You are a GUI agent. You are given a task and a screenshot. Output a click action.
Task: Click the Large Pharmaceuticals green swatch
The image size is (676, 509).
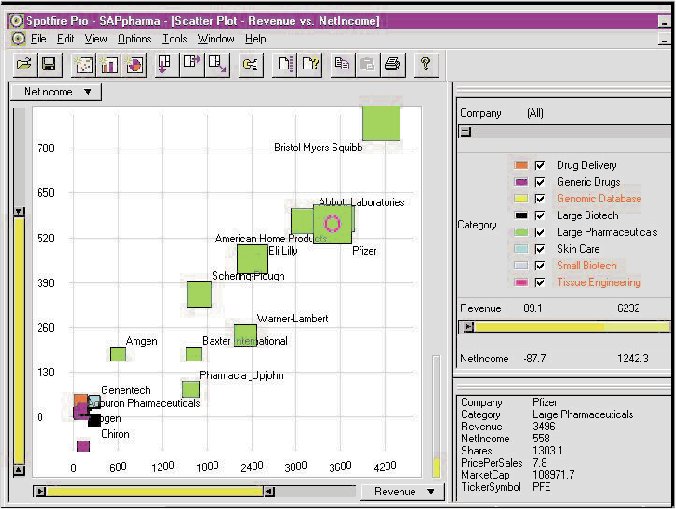click(521, 232)
